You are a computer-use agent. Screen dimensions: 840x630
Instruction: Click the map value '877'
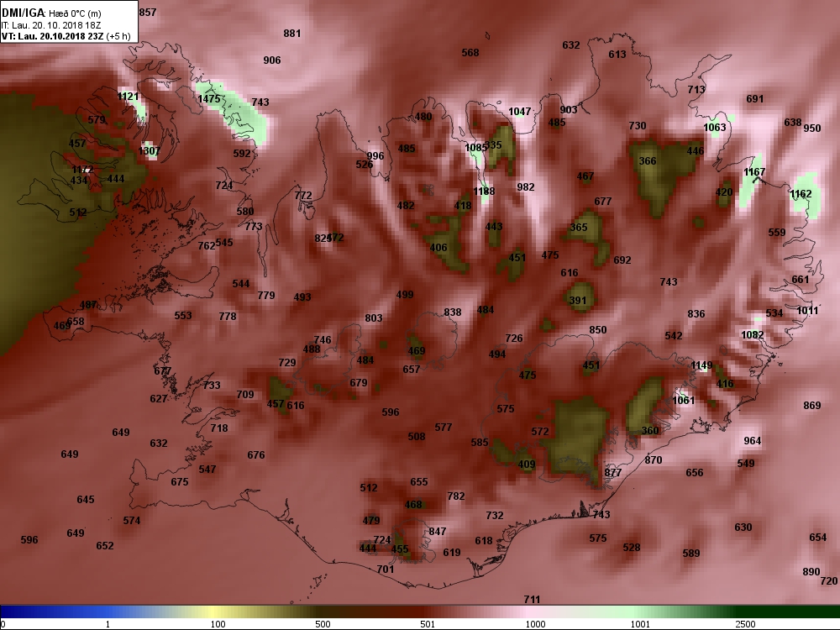point(613,472)
